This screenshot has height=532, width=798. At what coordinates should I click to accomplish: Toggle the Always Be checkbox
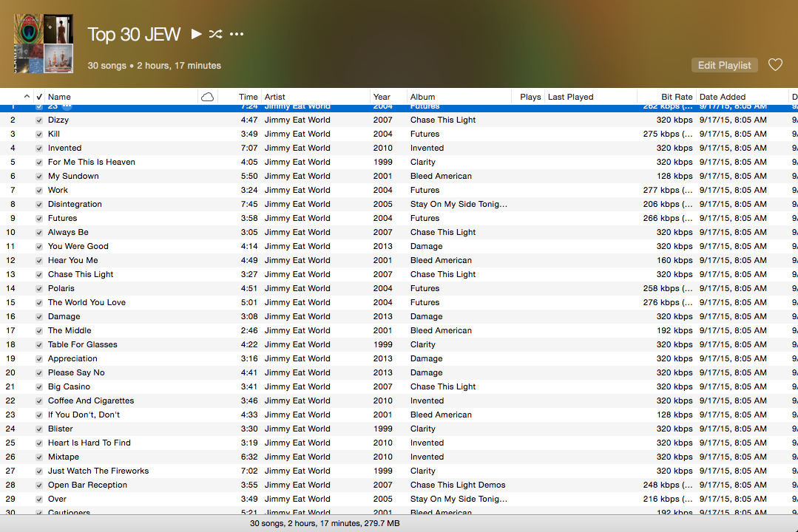(39, 233)
